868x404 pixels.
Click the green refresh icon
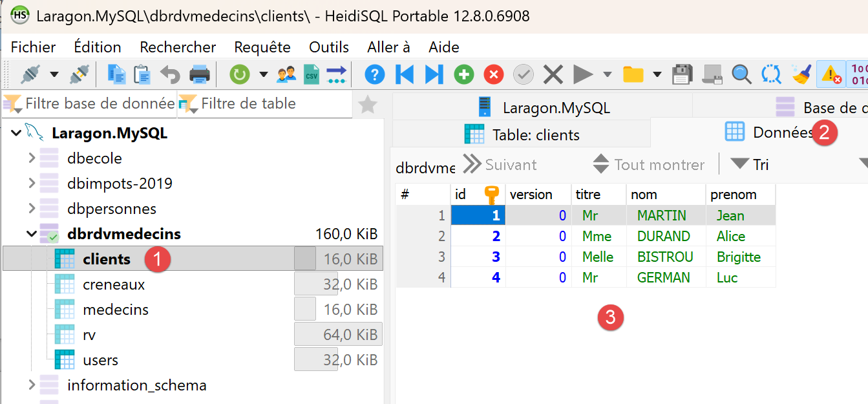pos(240,74)
